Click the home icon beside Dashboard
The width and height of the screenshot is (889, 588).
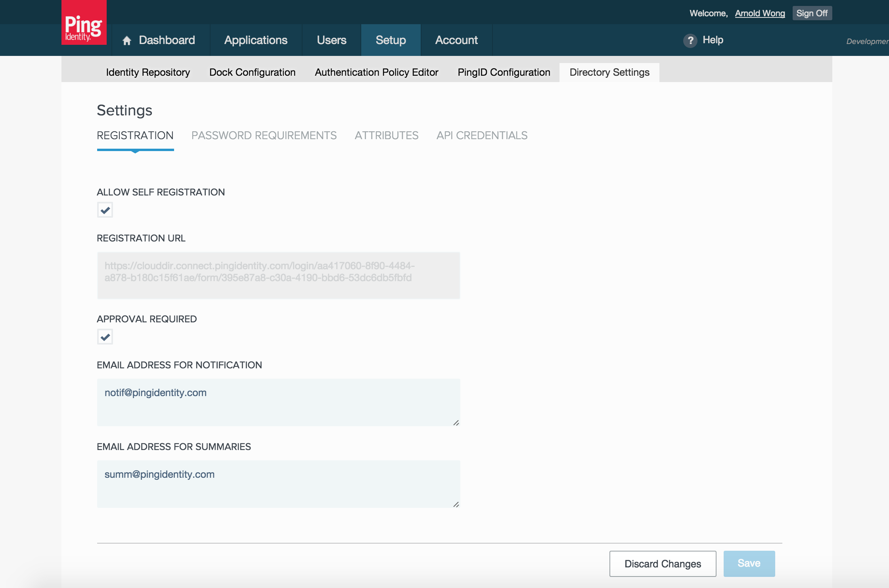click(127, 40)
